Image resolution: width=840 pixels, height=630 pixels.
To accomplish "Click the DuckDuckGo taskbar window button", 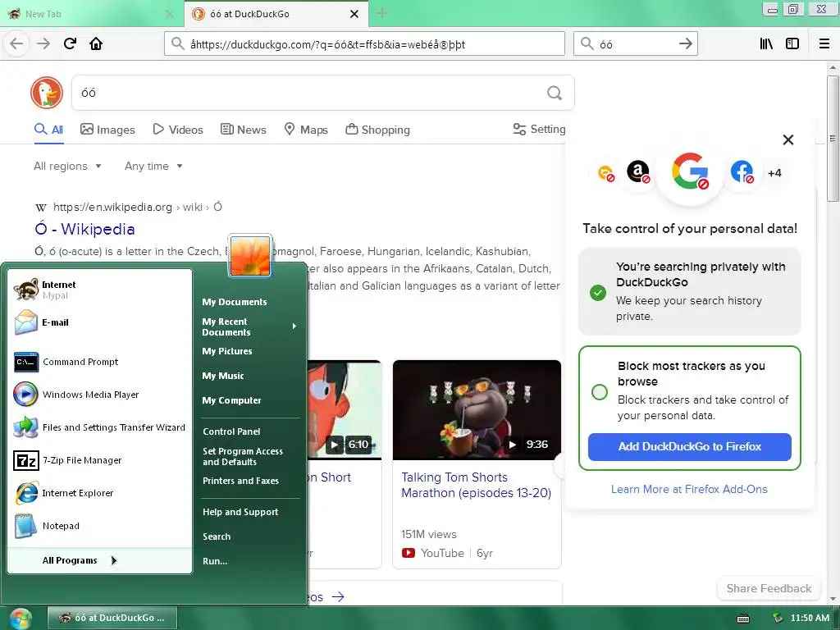I will coord(112,619).
